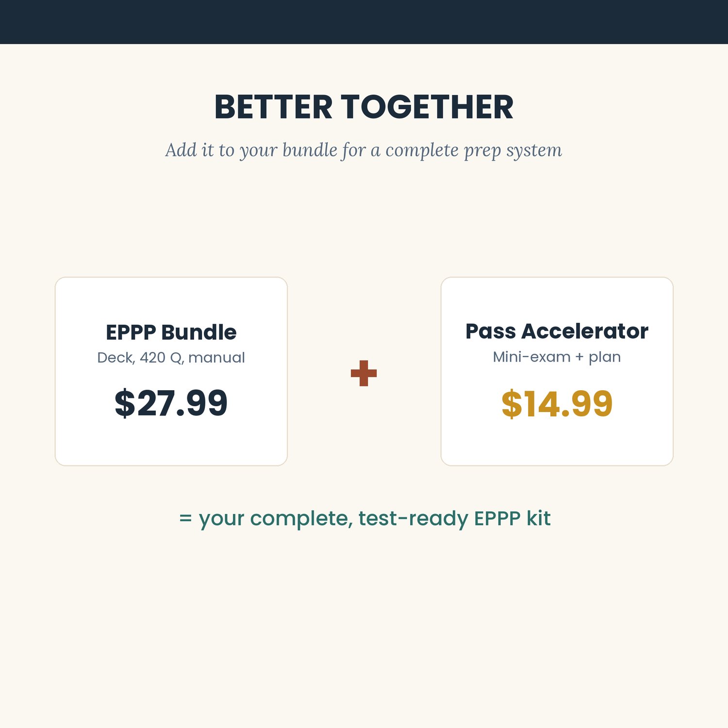Click the 'Mini-exam + plan' description
728x728 pixels.
coord(557,357)
